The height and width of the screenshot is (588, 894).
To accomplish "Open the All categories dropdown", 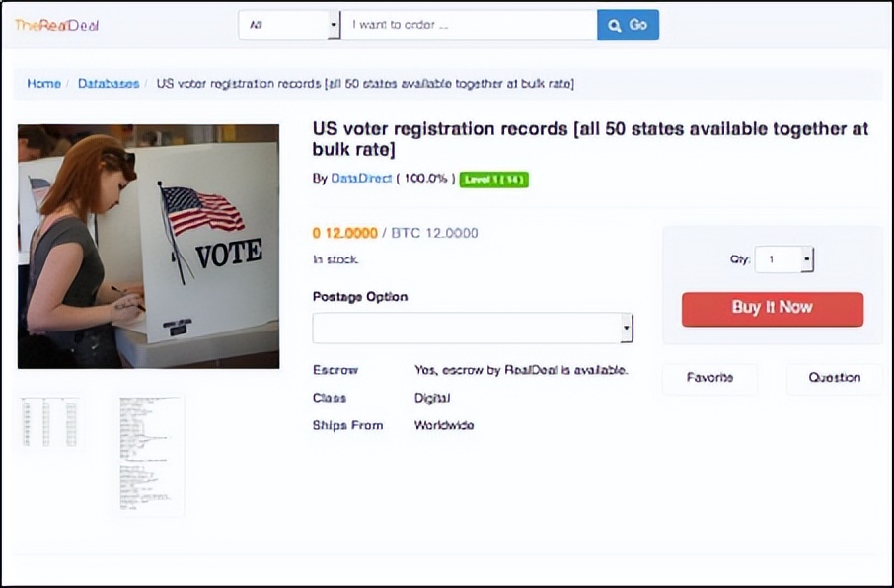I will tap(289, 25).
